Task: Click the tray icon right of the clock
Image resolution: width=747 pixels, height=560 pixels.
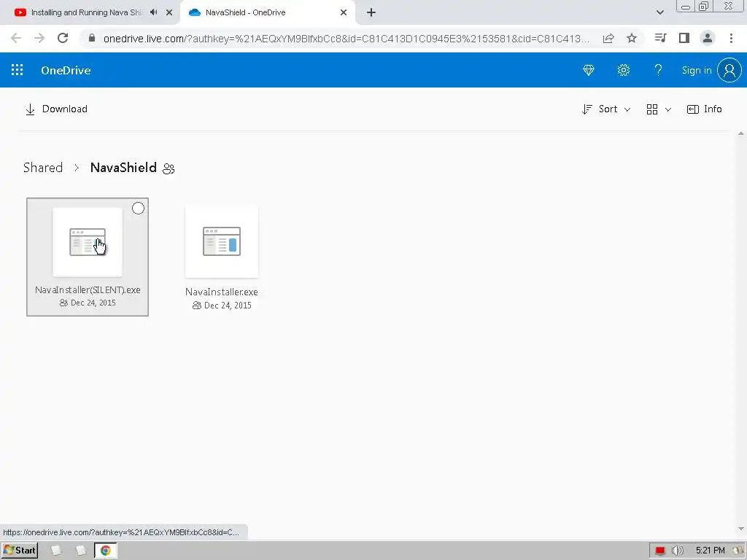Action: [x=738, y=551]
